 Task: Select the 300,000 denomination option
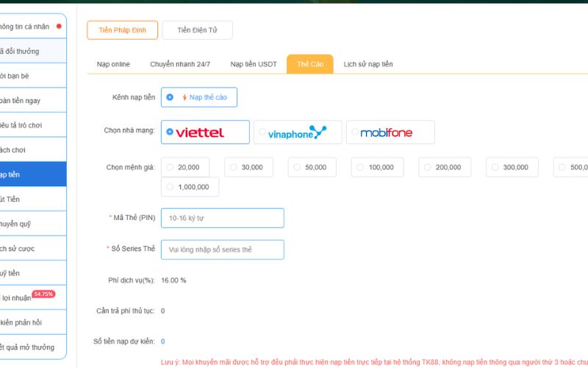point(495,167)
